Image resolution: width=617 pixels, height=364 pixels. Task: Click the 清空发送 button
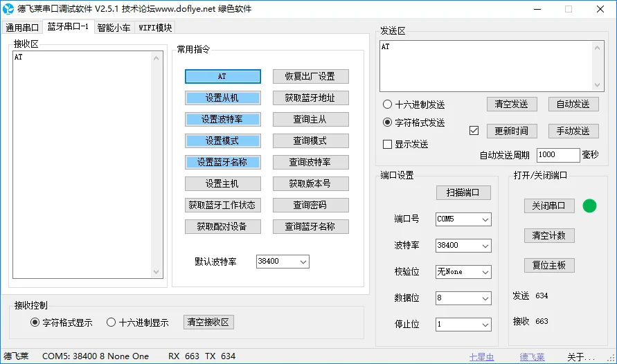[512, 104]
